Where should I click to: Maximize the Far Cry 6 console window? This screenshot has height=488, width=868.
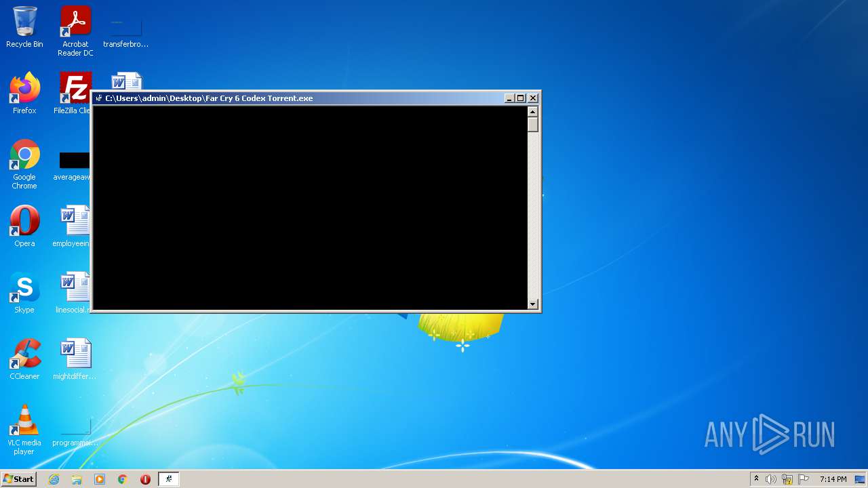pos(520,98)
